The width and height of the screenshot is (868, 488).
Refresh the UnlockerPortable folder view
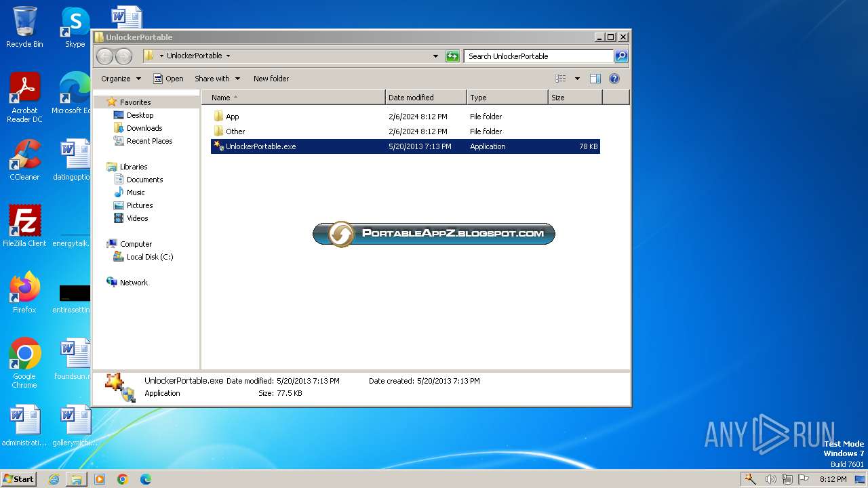tap(452, 56)
